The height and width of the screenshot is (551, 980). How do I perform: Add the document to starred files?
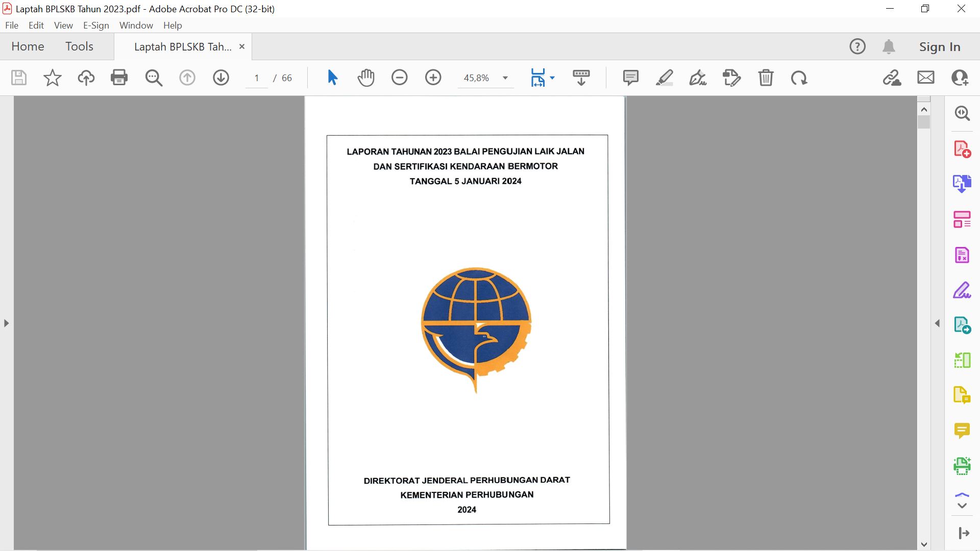pos(52,78)
